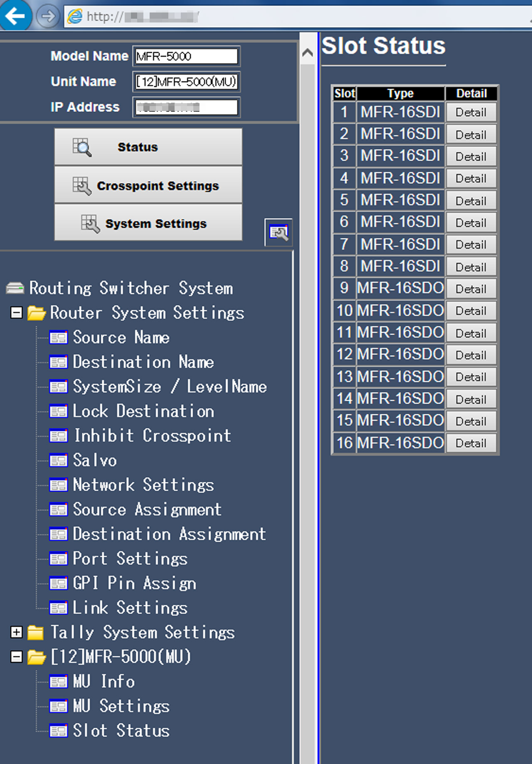Select Destination Name tree item
Screen dimensions: 532x764
(143, 362)
